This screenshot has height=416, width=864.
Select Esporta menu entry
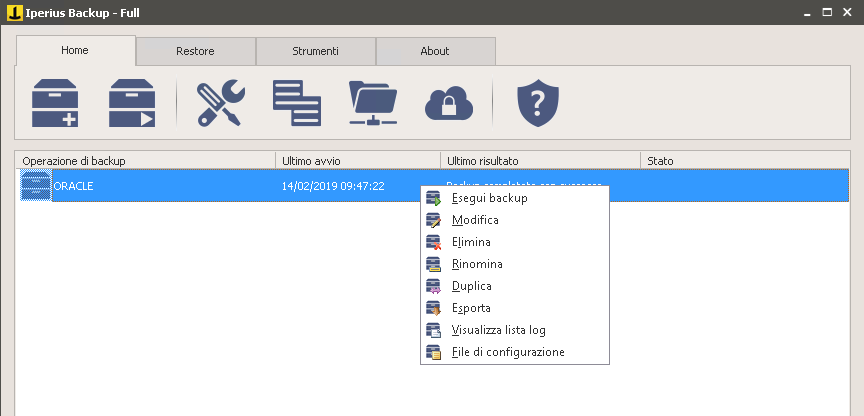coord(515,309)
